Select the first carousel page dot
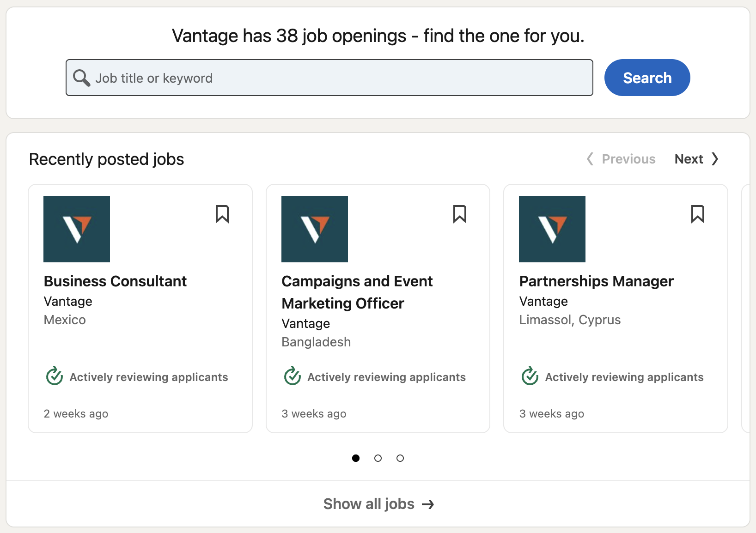Image resolution: width=756 pixels, height=533 pixels. tap(356, 458)
